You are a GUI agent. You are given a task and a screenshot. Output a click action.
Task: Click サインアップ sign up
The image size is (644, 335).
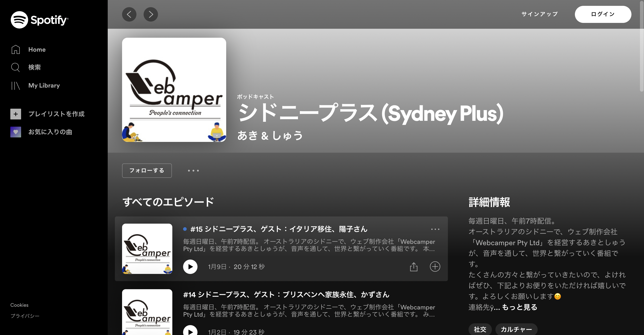(x=539, y=14)
